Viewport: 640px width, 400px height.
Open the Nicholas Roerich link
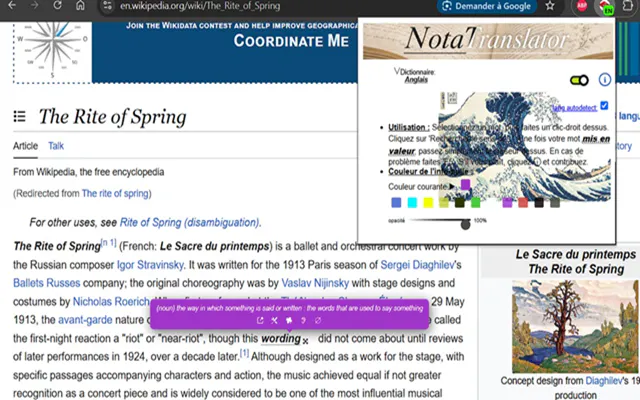coord(111,302)
